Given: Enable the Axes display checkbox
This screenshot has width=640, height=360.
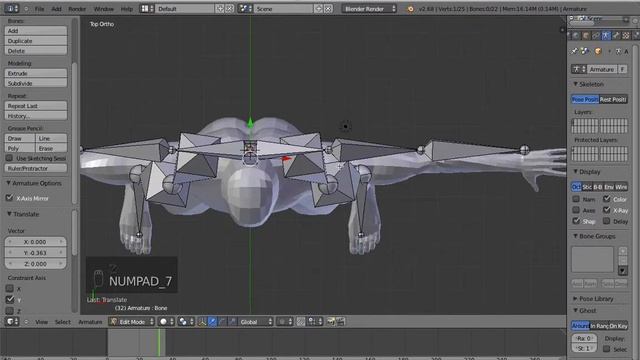Looking at the screenshot, I should 576,210.
